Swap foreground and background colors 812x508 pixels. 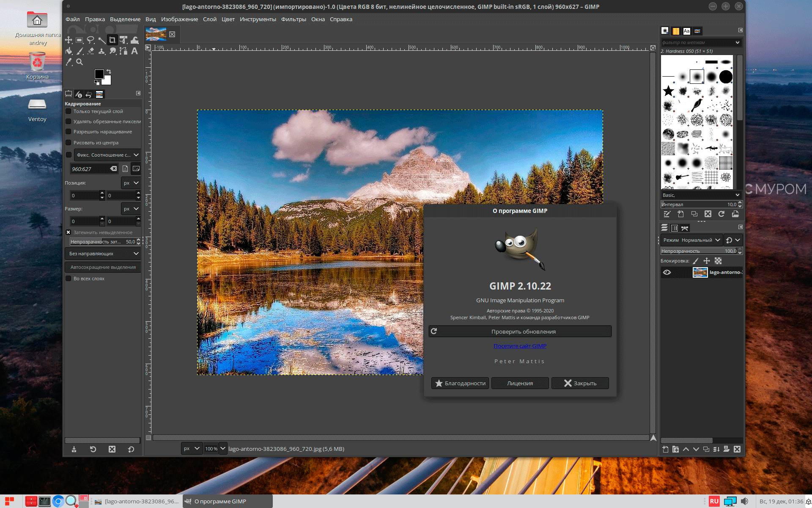click(109, 71)
